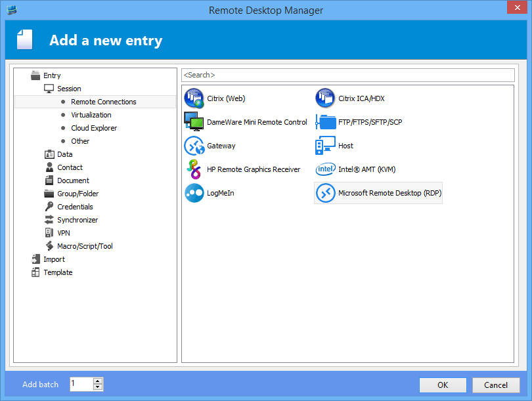532x401 pixels.
Task: Select Microsoft Remote Desktop (RDP) icon
Action: click(326, 193)
